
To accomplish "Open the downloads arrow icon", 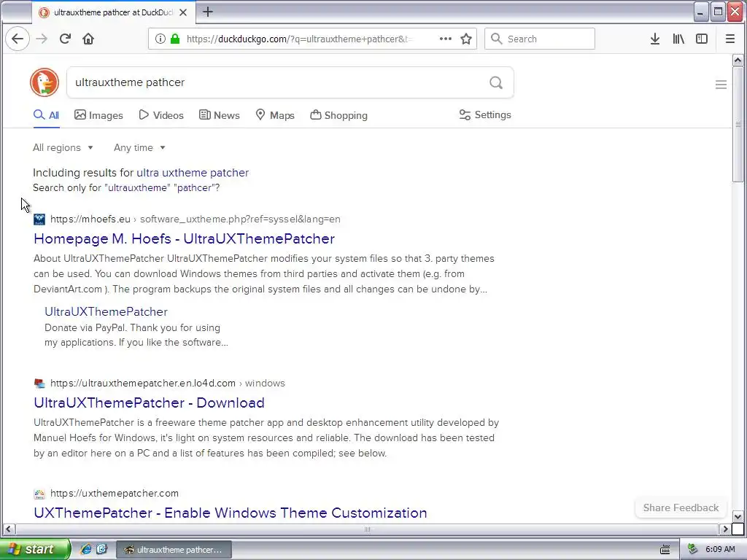I will click(655, 39).
